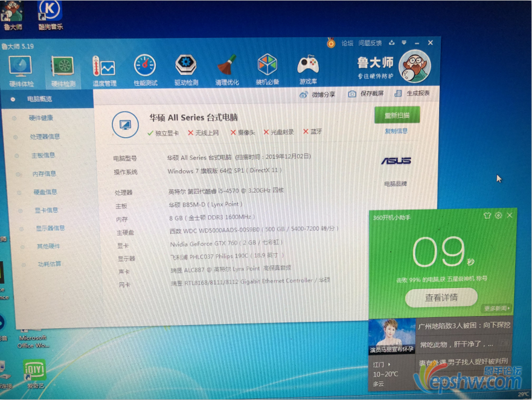The height and width of the screenshot is (400, 532).
Task: Select 内存信息 in sidebar
Action: [44, 173]
